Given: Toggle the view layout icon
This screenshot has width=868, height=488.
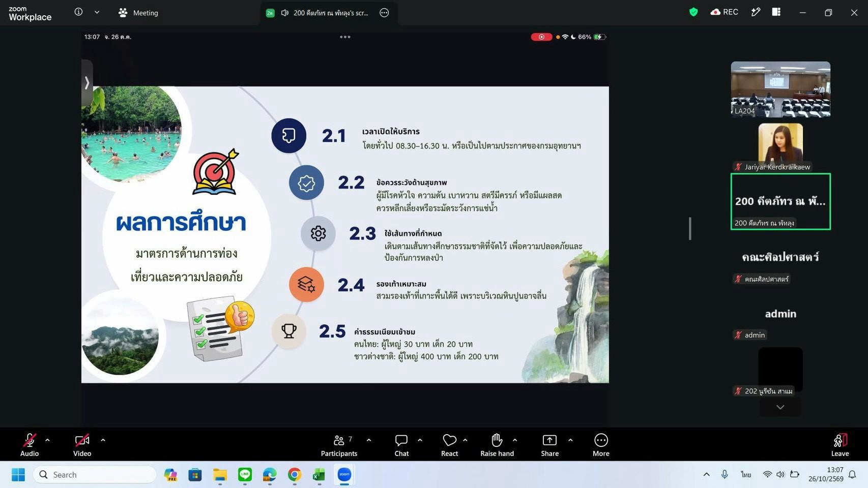Looking at the screenshot, I should click(776, 12).
